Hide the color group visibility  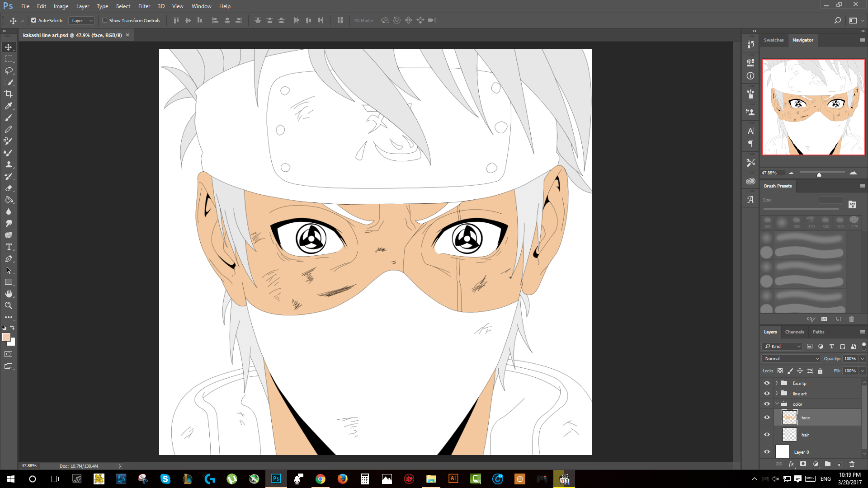(767, 404)
